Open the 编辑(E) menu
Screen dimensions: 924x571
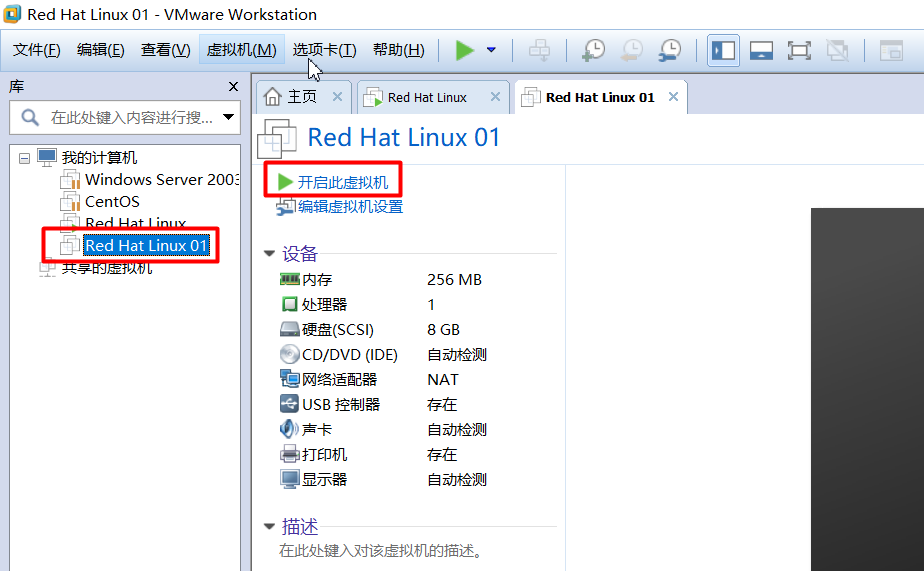pyautogui.click(x=100, y=50)
